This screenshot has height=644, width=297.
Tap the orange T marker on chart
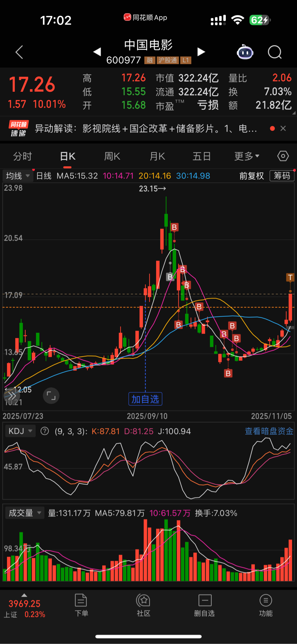pyautogui.click(x=290, y=277)
